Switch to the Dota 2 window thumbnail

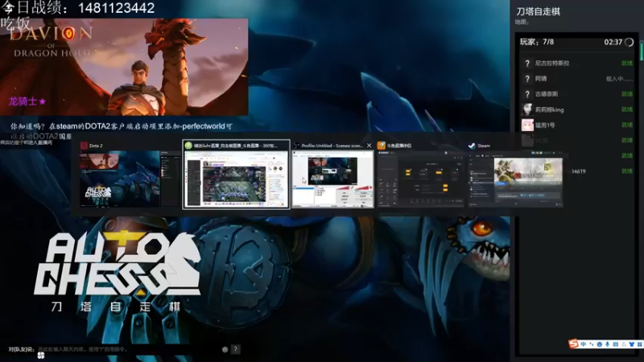point(130,179)
